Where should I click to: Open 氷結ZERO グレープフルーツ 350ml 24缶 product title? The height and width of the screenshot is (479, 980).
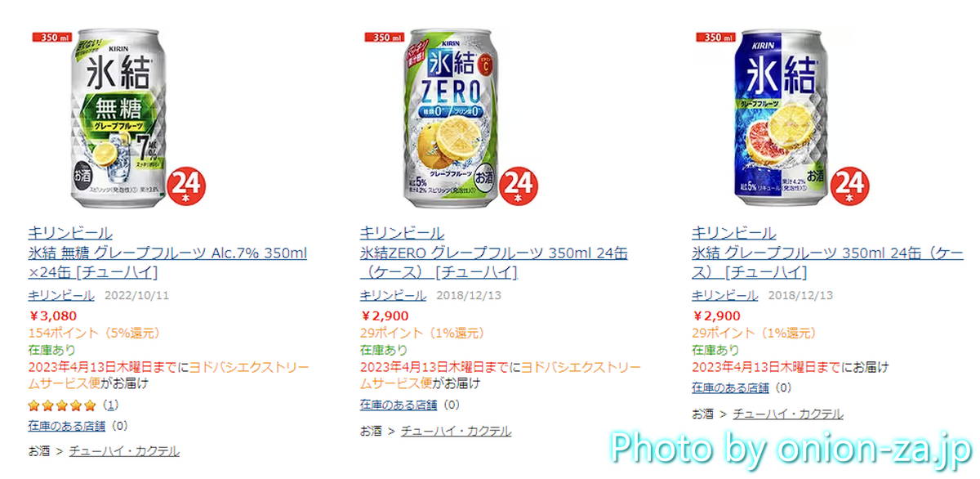[493, 262]
